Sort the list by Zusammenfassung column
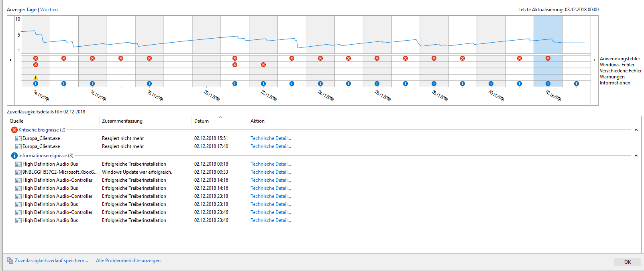Image resolution: width=644 pixels, height=271 pixels. click(145, 121)
